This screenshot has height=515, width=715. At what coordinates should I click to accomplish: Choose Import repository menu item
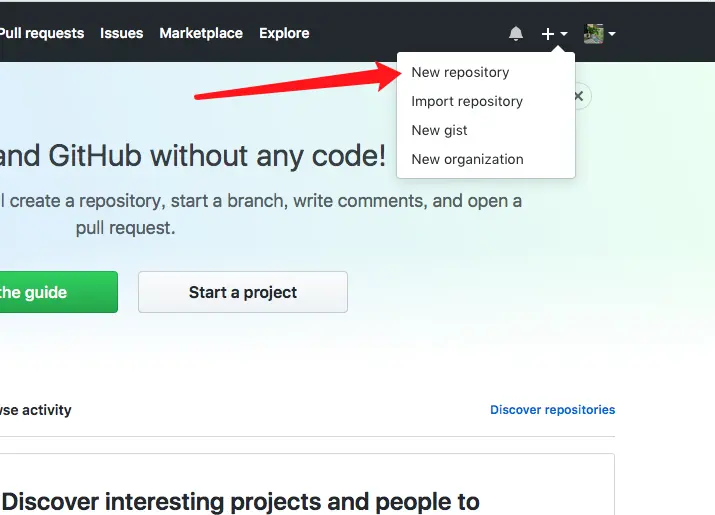486,101
